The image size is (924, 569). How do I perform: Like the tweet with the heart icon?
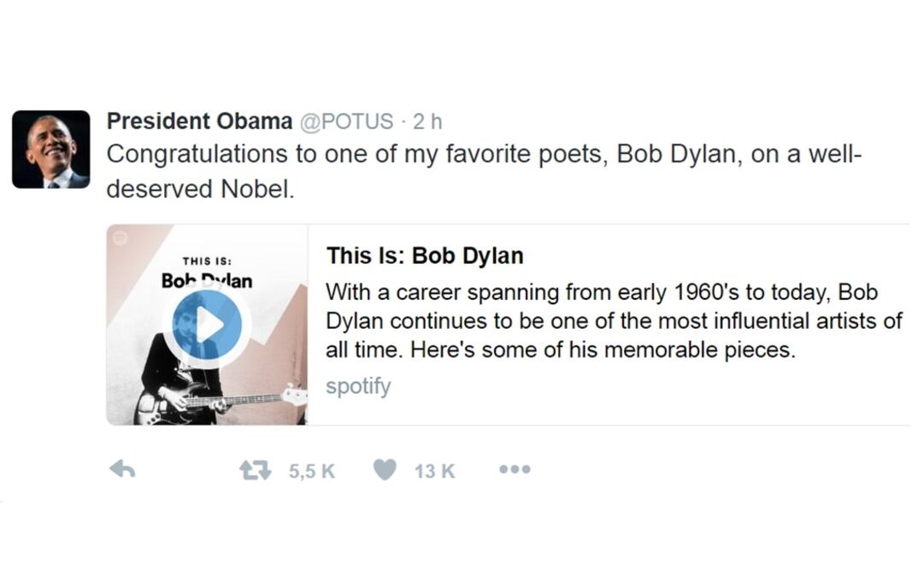tap(385, 470)
